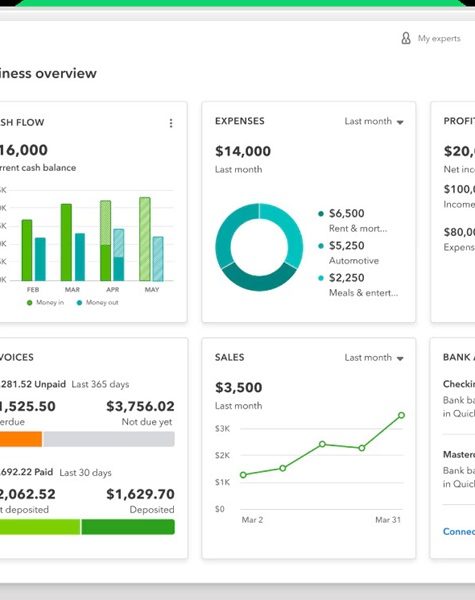Click the EXPENSES card title
Screen dimensions: 475x600
240,121
